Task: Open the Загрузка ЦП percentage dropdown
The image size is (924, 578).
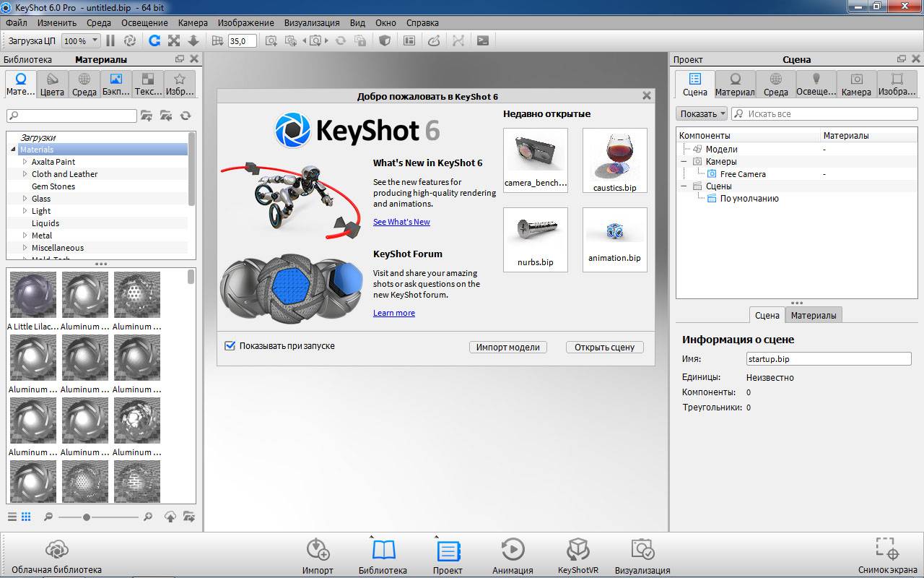Action: [81, 41]
